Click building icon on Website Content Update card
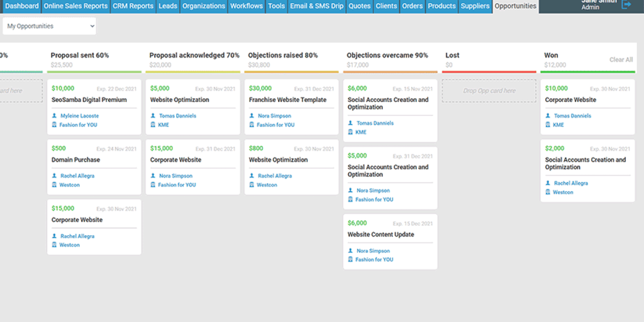The width and height of the screenshot is (644, 322). pos(350,259)
